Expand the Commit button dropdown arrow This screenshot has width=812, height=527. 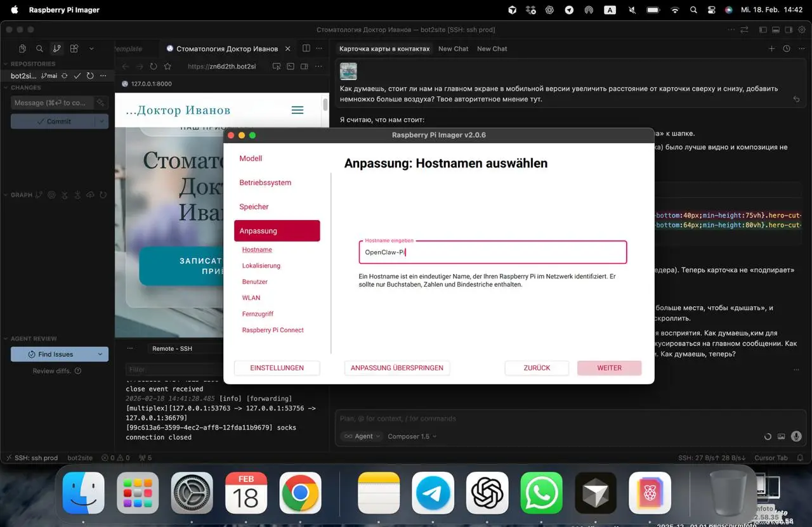101,121
